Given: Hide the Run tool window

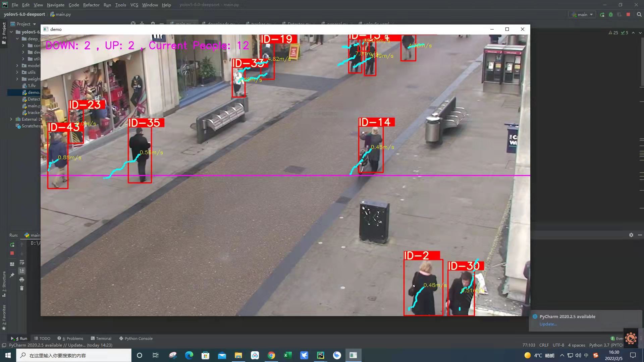Looking at the screenshot, I should pyautogui.click(x=640, y=235).
